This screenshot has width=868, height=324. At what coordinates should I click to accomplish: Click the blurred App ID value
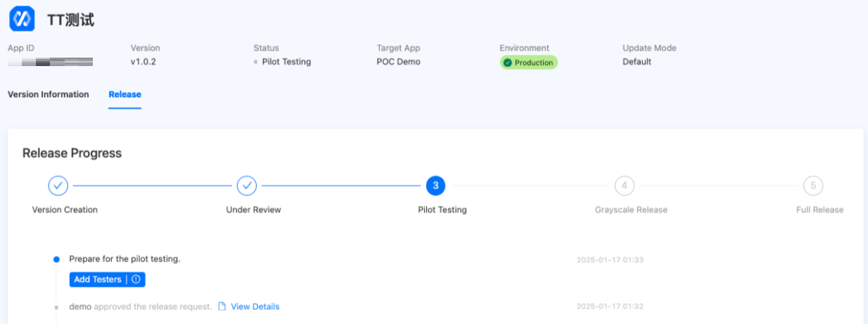[51, 63]
